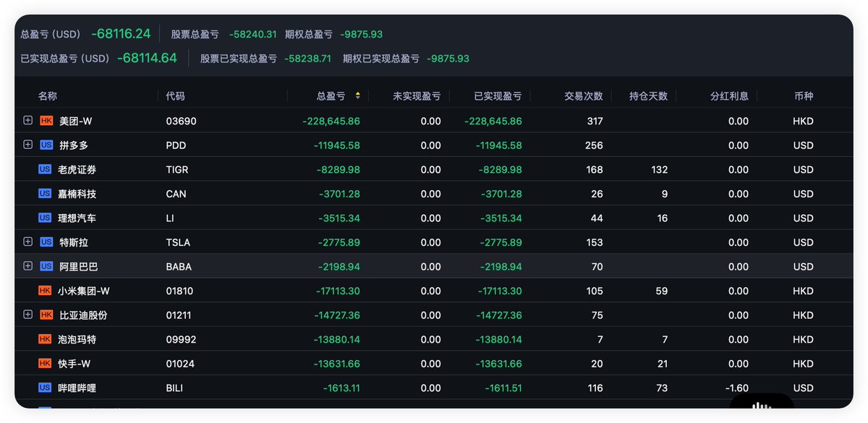Select the 老虎证券 stock name
This screenshot has height=423, width=868.
click(77, 170)
